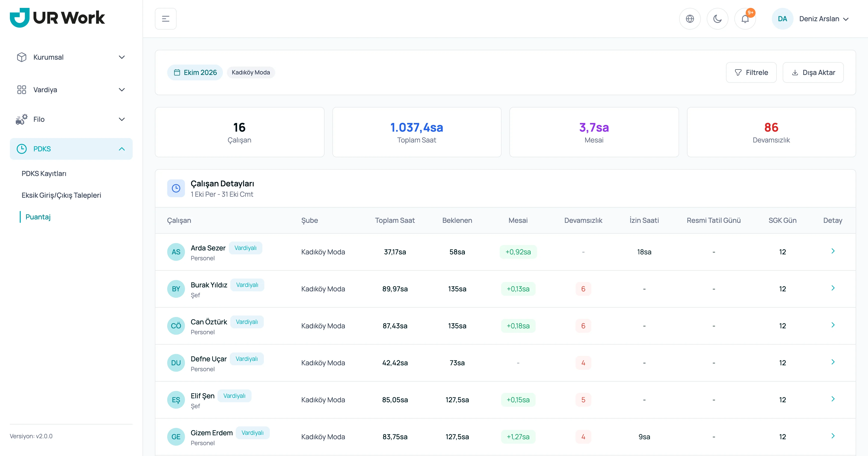Viewport: 868px width, 456px height.
Task: Collapse the PDKS menu section
Action: point(71,149)
